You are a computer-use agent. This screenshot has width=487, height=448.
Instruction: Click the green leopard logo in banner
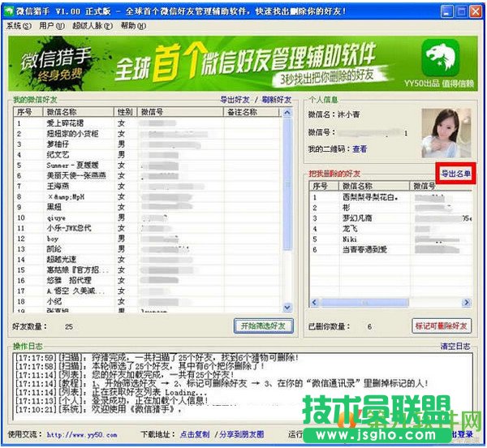440,58
